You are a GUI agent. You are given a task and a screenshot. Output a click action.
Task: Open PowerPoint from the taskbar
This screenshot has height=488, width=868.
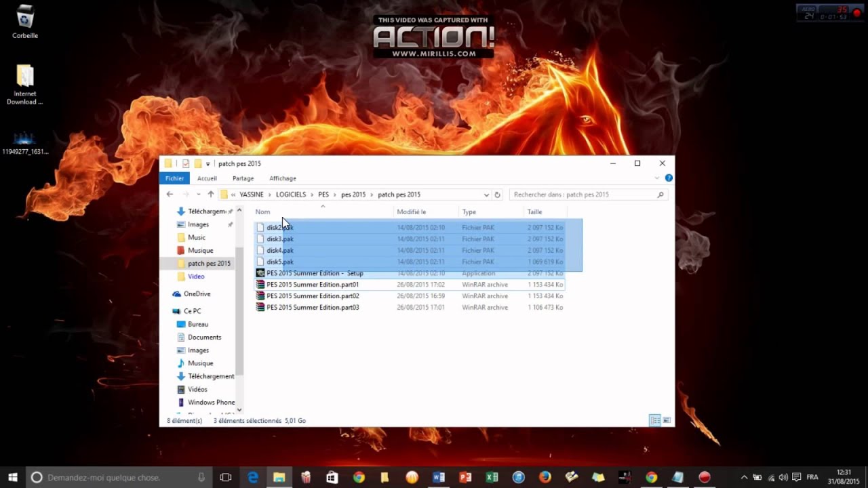pos(465,477)
